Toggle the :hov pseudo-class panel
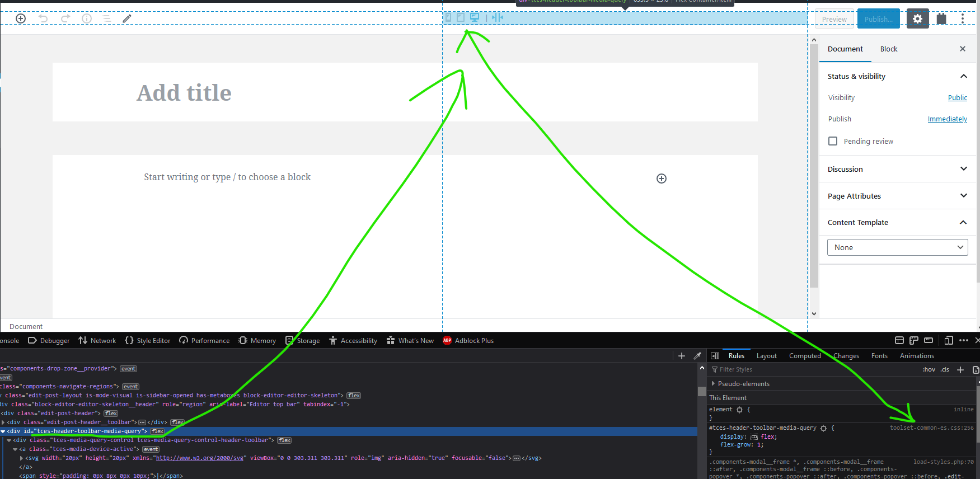Image resolution: width=980 pixels, height=479 pixels. tap(929, 369)
